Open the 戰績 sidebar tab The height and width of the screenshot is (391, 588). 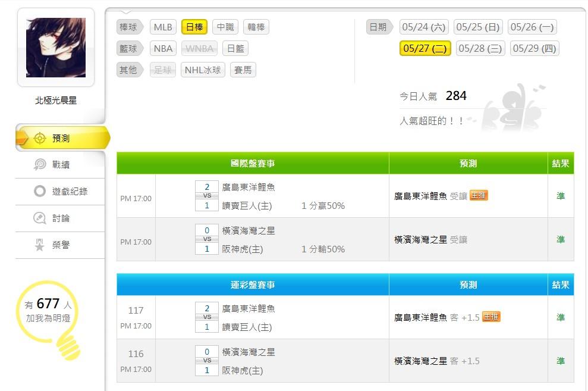click(60, 164)
